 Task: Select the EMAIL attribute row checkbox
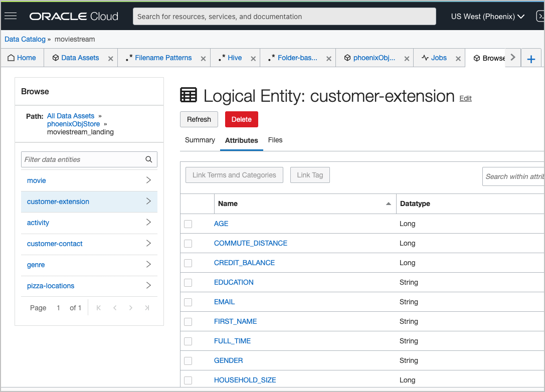[188, 302]
